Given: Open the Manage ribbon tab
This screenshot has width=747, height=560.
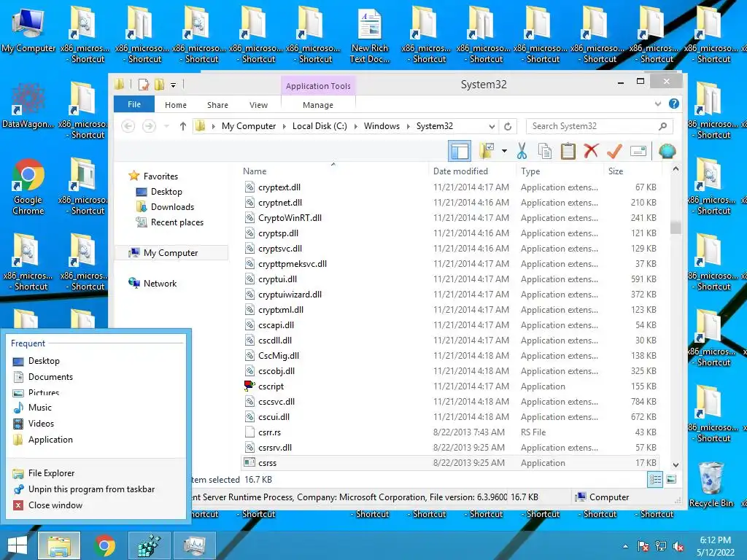Looking at the screenshot, I should point(318,105).
